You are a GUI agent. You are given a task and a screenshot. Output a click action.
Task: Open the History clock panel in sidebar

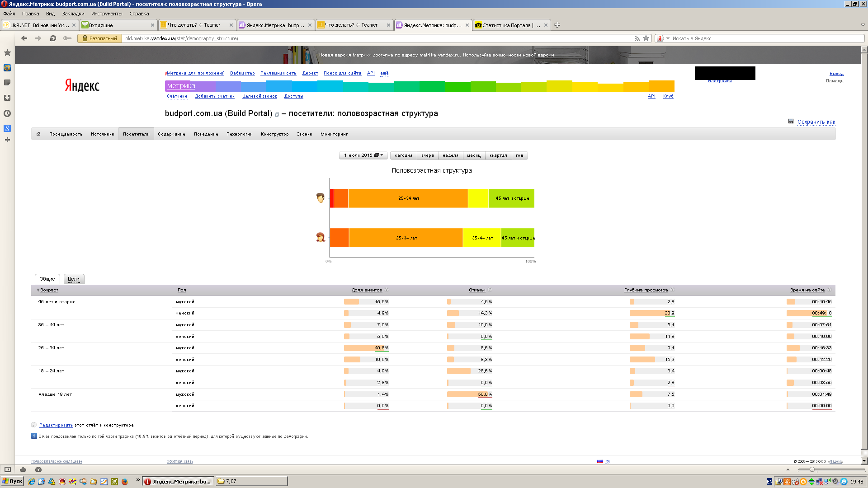click(7, 113)
